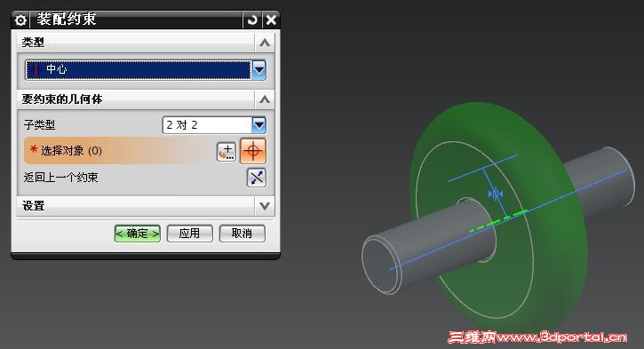Click the point constructor plus icon

[x=227, y=152]
